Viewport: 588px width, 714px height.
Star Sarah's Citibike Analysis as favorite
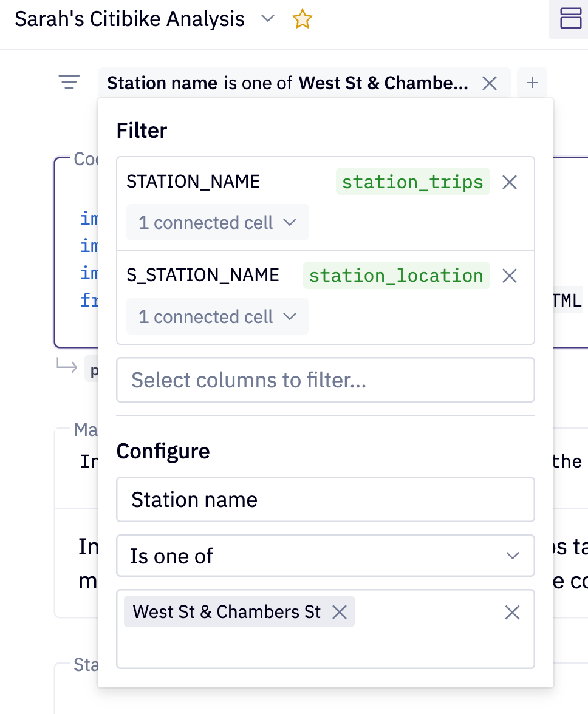coord(302,19)
